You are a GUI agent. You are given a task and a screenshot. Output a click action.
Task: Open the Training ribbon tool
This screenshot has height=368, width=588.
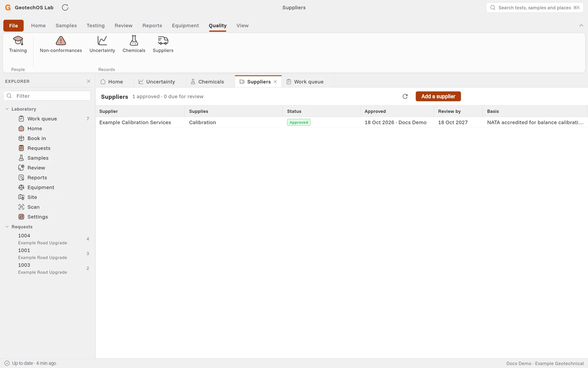coord(18,45)
